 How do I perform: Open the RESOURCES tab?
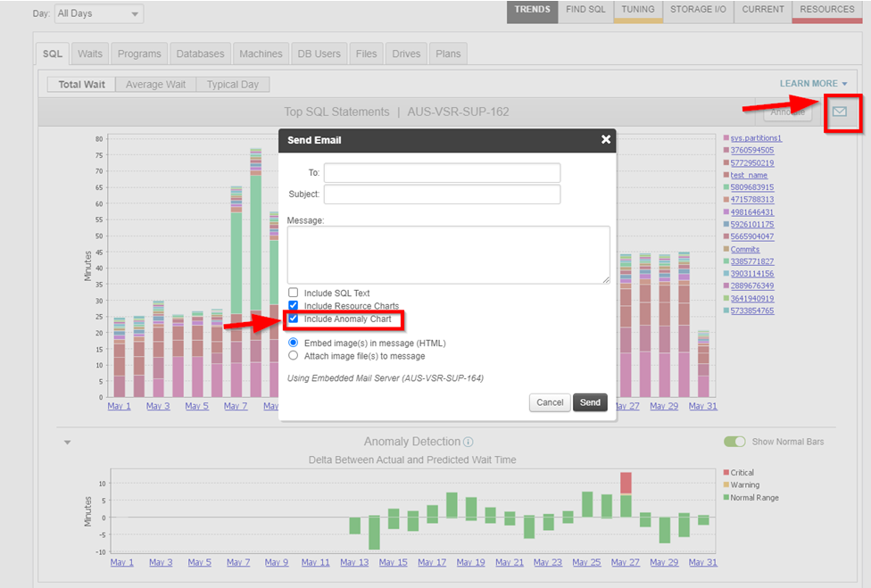pyautogui.click(x=827, y=11)
